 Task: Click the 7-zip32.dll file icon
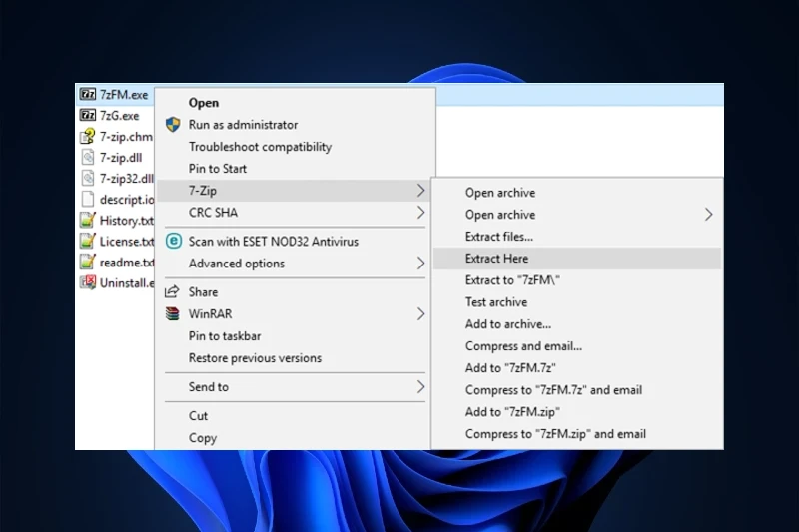[88, 178]
